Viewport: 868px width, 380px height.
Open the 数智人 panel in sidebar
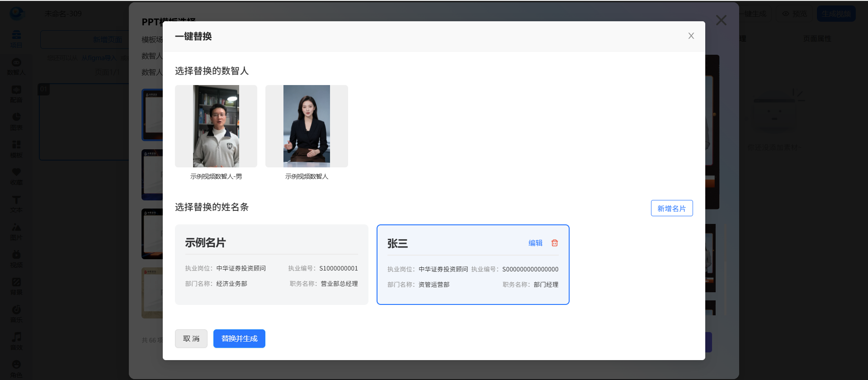point(16,66)
